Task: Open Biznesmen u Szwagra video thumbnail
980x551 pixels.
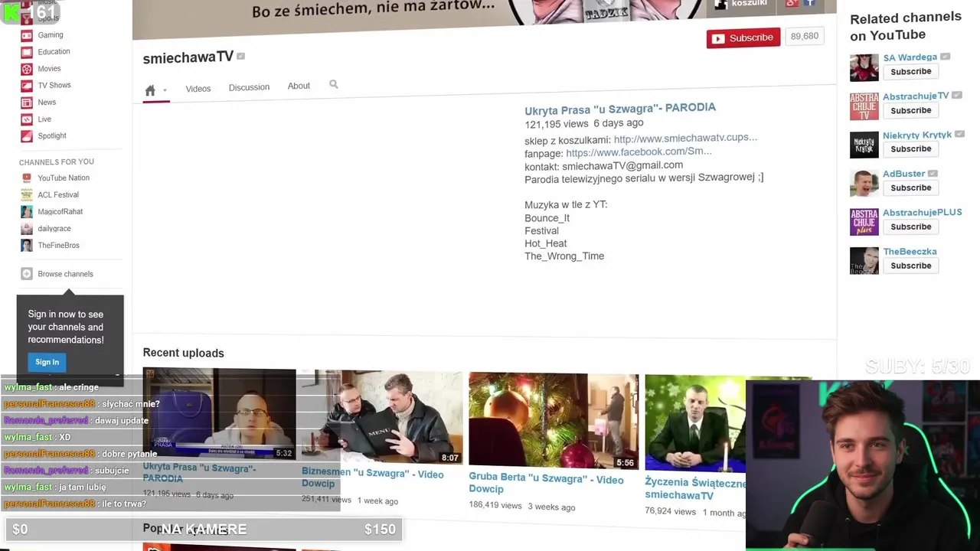Action: (382, 417)
